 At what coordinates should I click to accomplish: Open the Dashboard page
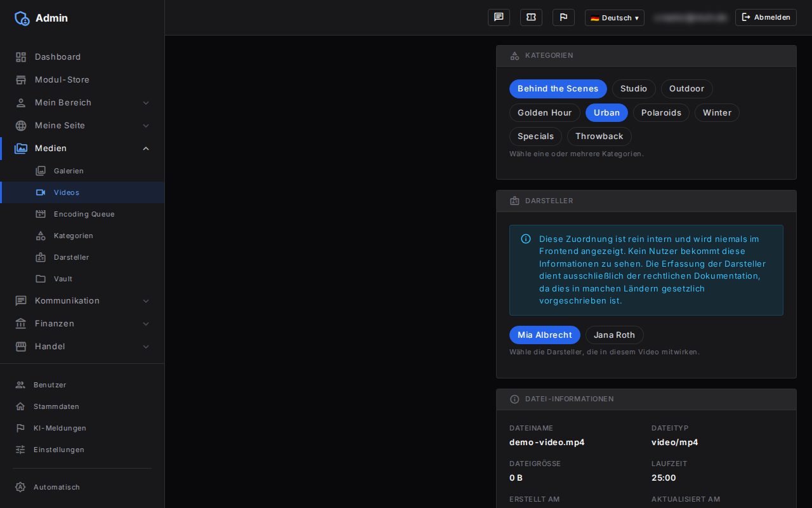pos(82,57)
